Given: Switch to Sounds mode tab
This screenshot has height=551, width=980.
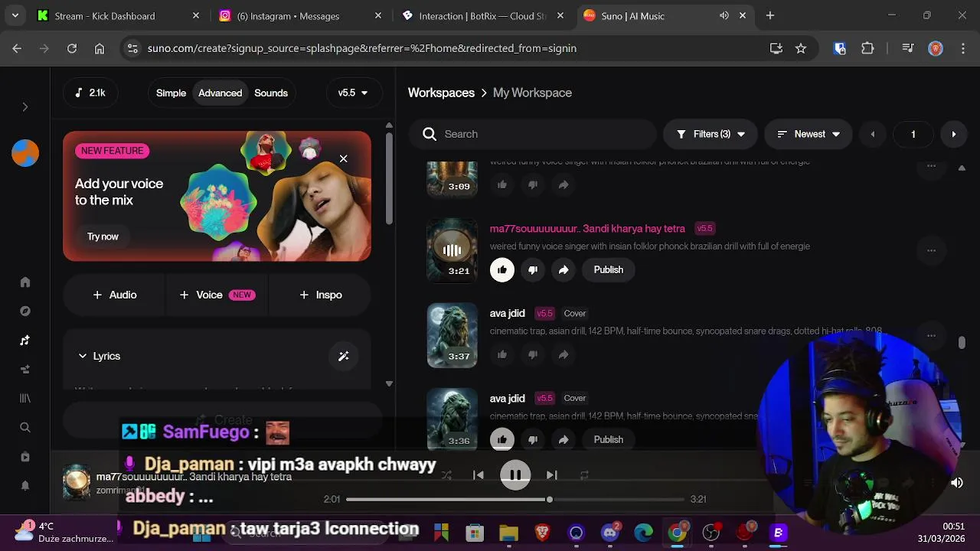Looking at the screenshot, I should coord(271,93).
